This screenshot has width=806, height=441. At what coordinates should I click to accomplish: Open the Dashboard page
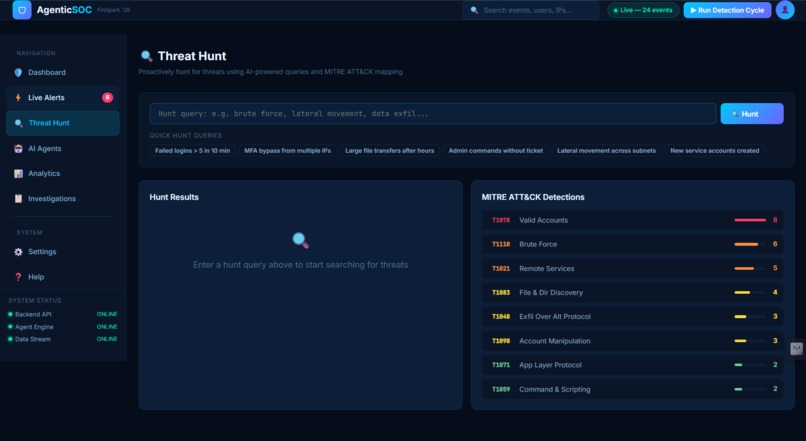point(63,72)
